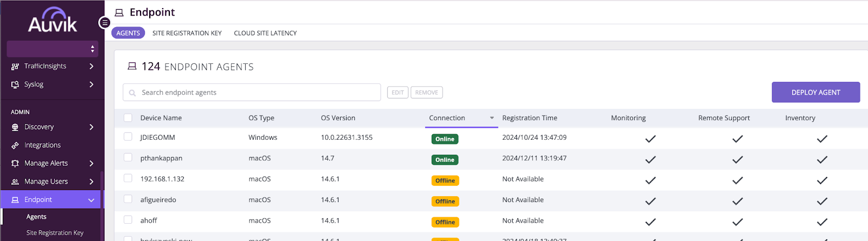Viewport: 868px width, 241px height.
Task: Click the Syslog sidebar icon
Action: tap(15, 84)
